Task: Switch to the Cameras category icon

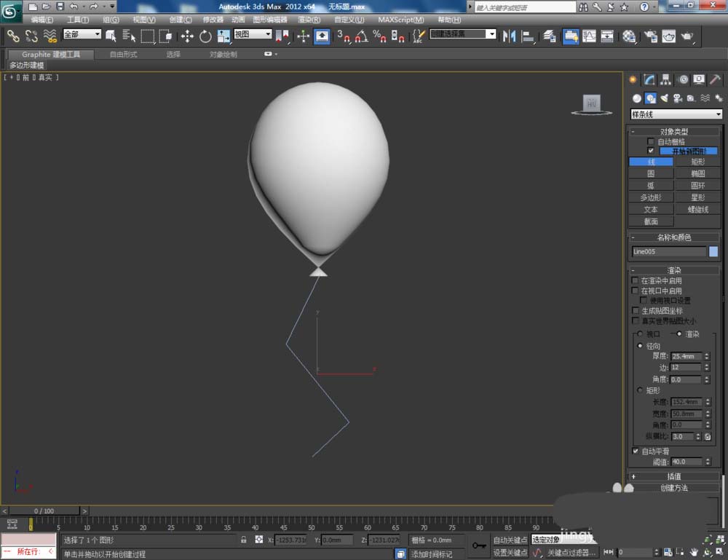Action: click(677, 98)
